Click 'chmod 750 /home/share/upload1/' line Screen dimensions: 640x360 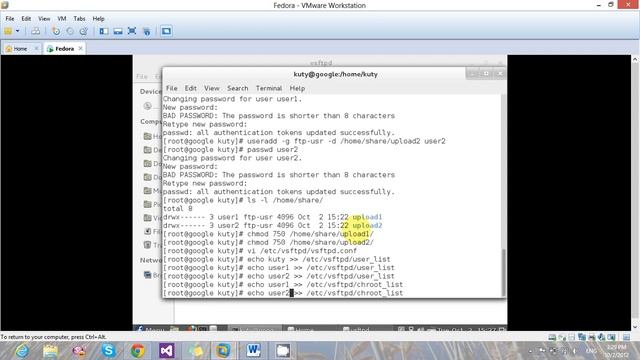(268, 234)
